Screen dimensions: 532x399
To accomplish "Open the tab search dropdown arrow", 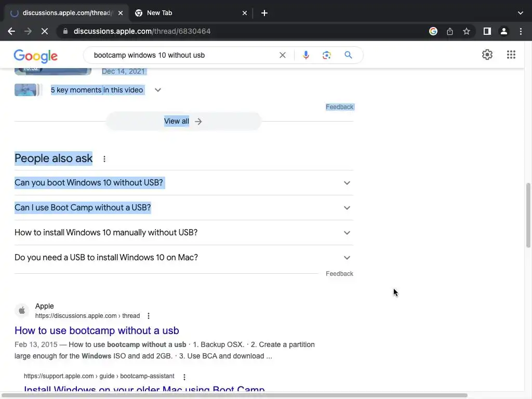I will 521,13.
